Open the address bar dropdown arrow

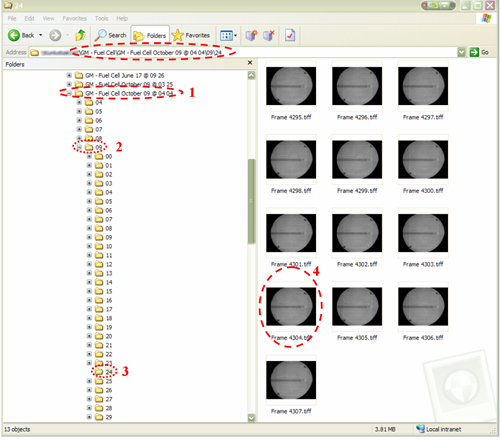pos(461,52)
